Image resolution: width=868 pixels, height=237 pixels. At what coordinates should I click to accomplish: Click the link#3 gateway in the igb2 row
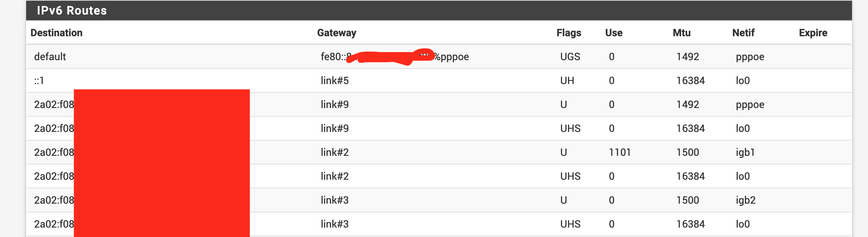pos(335,200)
